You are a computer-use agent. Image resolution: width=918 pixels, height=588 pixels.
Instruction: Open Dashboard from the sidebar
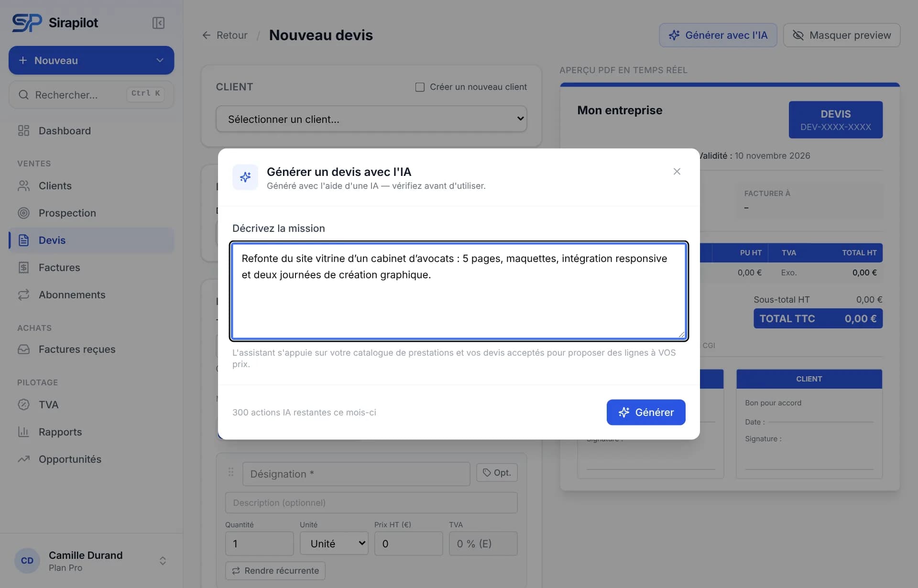(91, 131)
